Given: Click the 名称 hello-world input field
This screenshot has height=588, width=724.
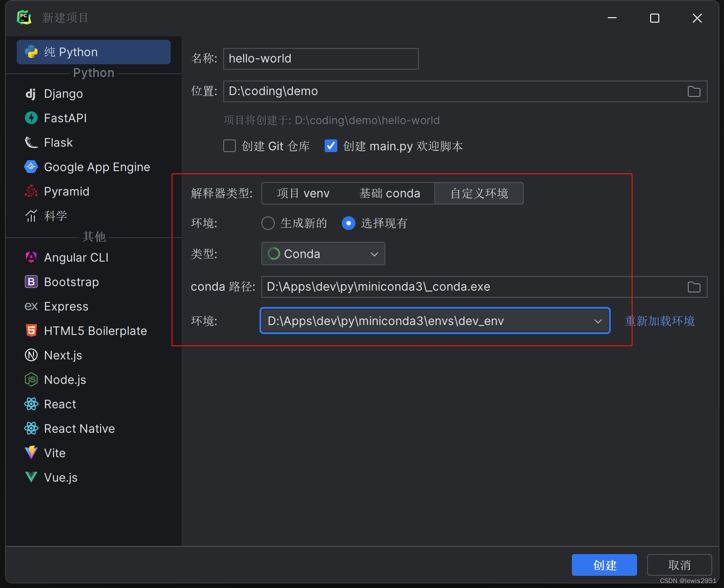Looking at the screenshot, I should [321, 59].
